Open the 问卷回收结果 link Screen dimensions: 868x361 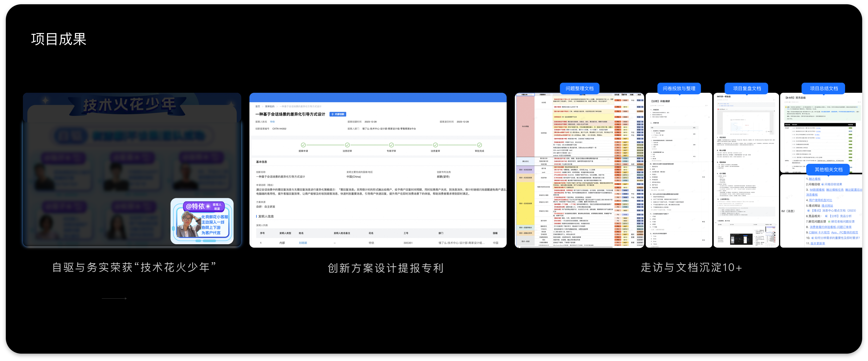[833, 185]
